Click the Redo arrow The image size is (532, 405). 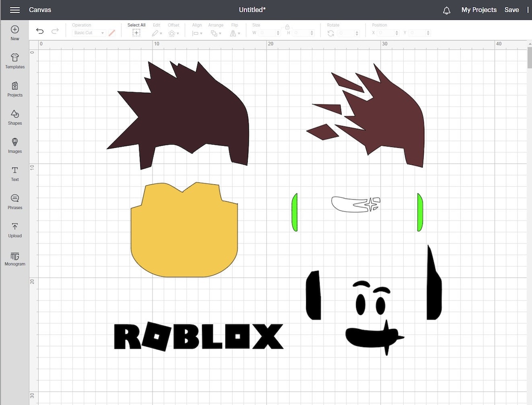55,30
